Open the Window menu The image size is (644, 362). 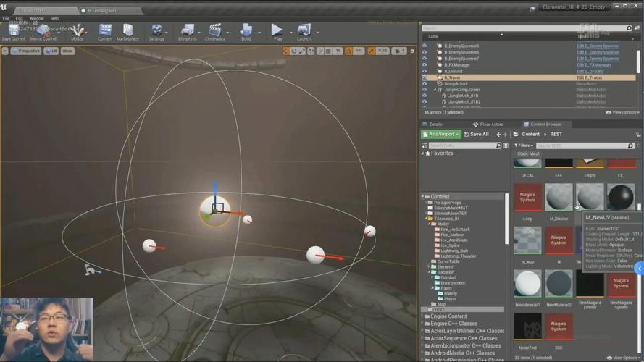coord(36,19)
